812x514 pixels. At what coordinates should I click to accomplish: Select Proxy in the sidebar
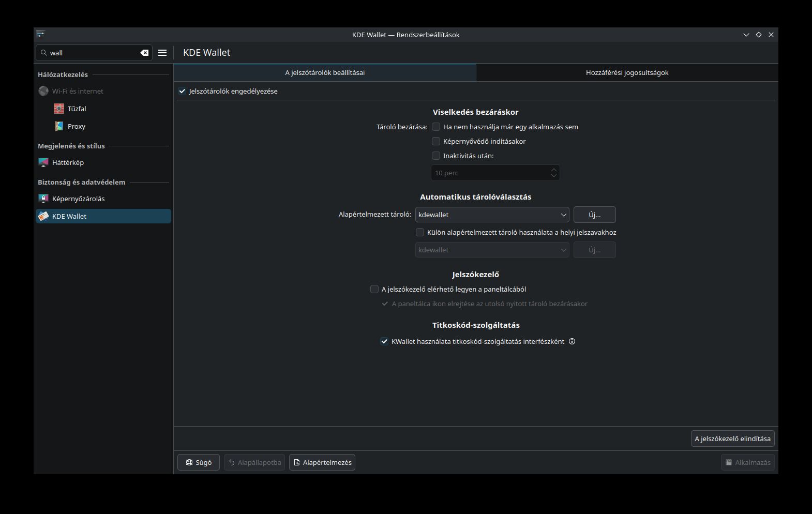click(x=103, y=126)
